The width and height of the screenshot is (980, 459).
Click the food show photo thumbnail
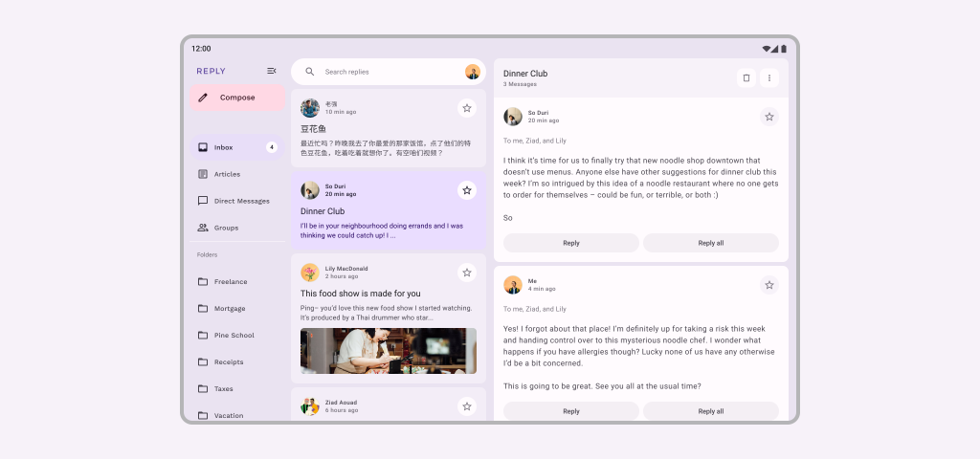pos(389,351)
